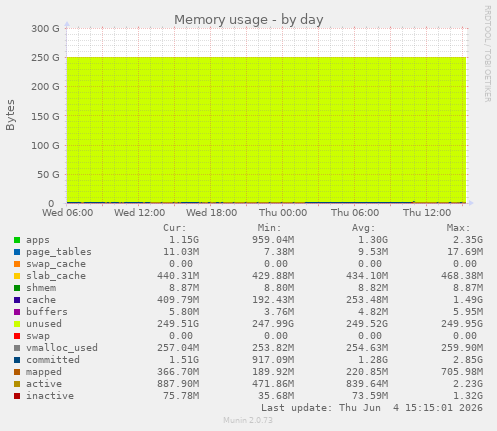The height and width of the screenshot is (431, 497).
Task: Click the 'buffers' legend label
Action: (x=47, y=312)
